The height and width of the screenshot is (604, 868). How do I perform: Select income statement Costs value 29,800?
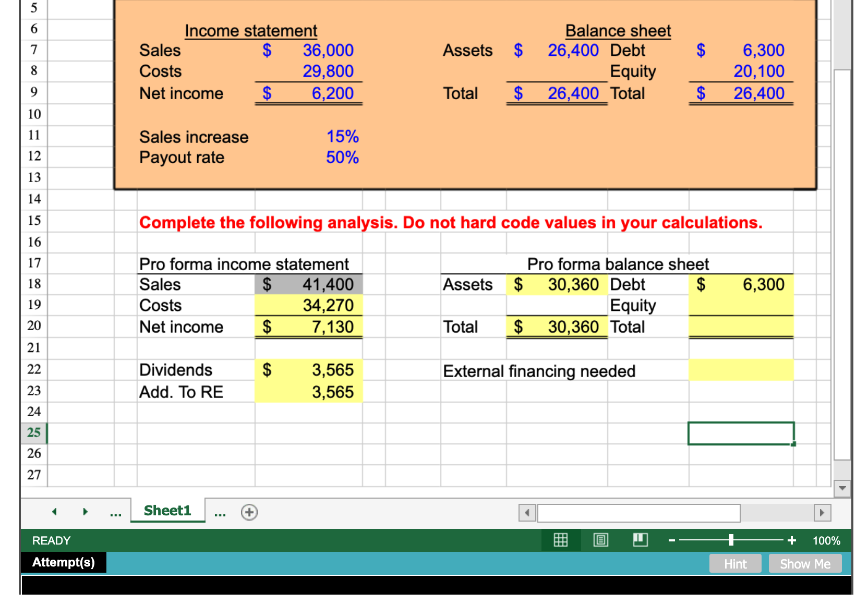click(308, 71)
